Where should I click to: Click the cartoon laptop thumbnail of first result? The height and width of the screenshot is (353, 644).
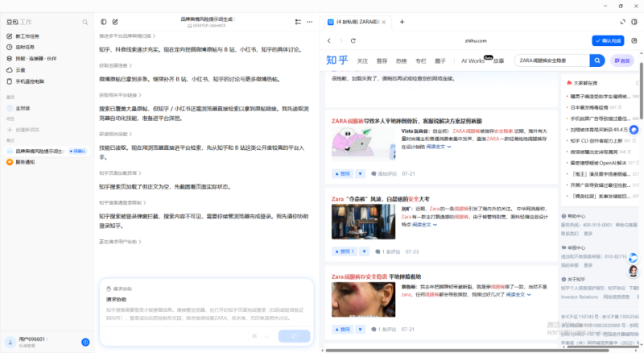(364, 143)
